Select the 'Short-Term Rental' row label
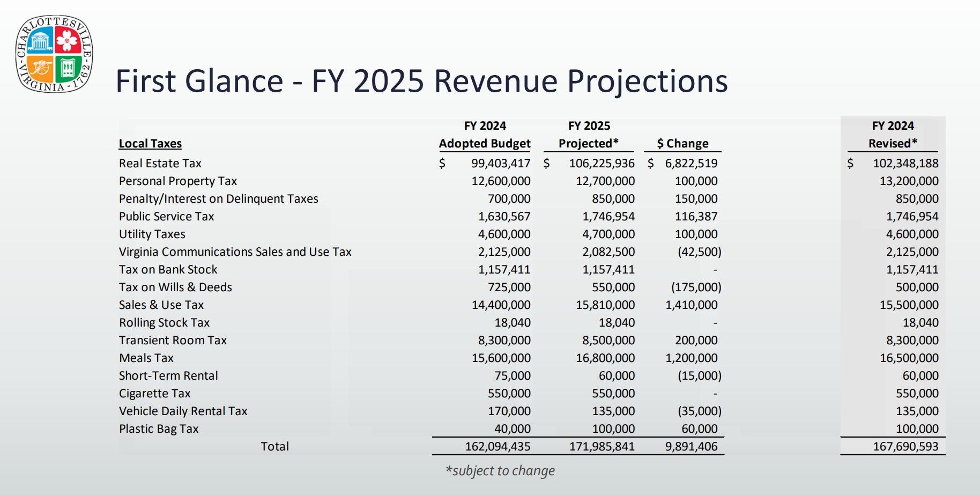Screen dimensions: 980x495 (x=169, y=375)
